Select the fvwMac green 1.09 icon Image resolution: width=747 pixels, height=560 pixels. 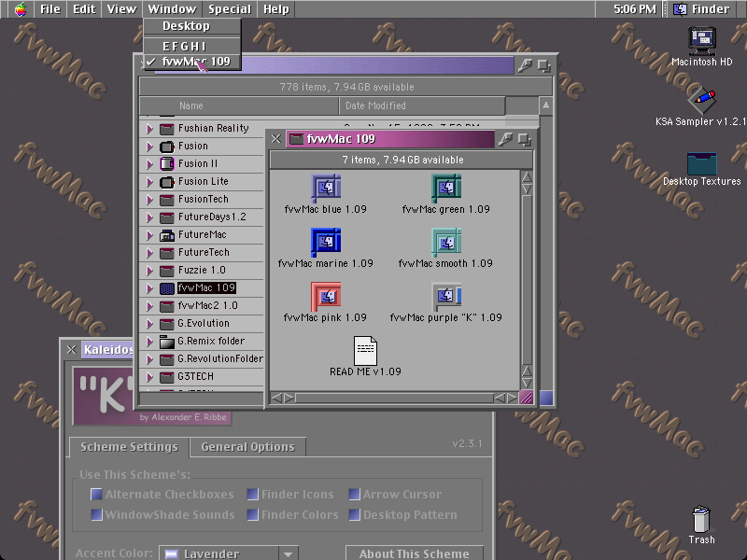pyautogui.click(x=446, y=188)
